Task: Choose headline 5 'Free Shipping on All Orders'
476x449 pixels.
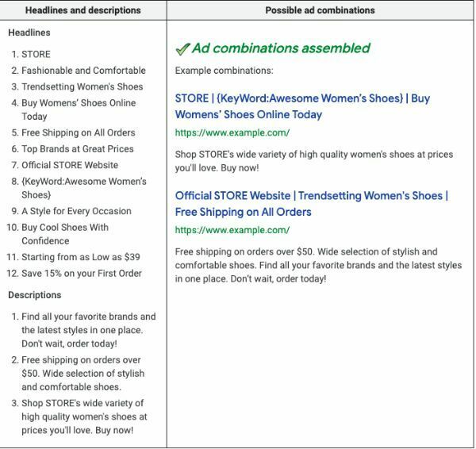Action: (79, 132)
